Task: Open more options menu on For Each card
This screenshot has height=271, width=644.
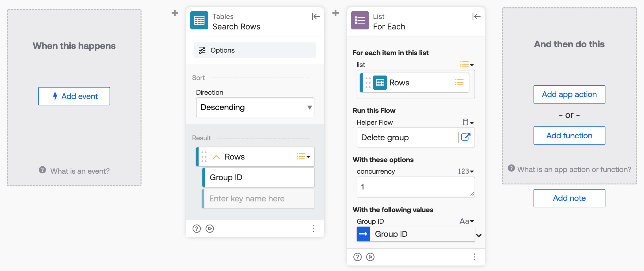Action: [474, 257]
